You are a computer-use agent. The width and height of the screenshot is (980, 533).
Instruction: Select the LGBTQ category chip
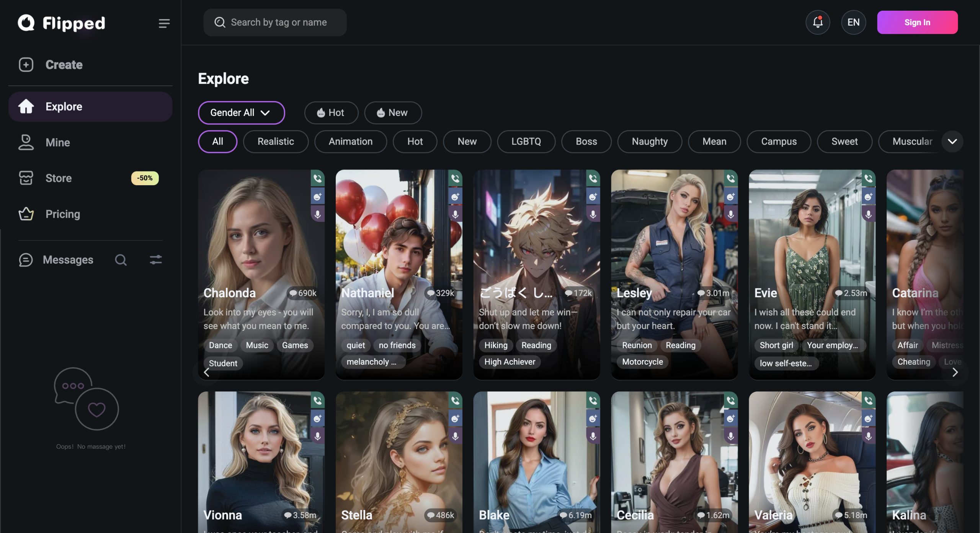pos(526,142)
